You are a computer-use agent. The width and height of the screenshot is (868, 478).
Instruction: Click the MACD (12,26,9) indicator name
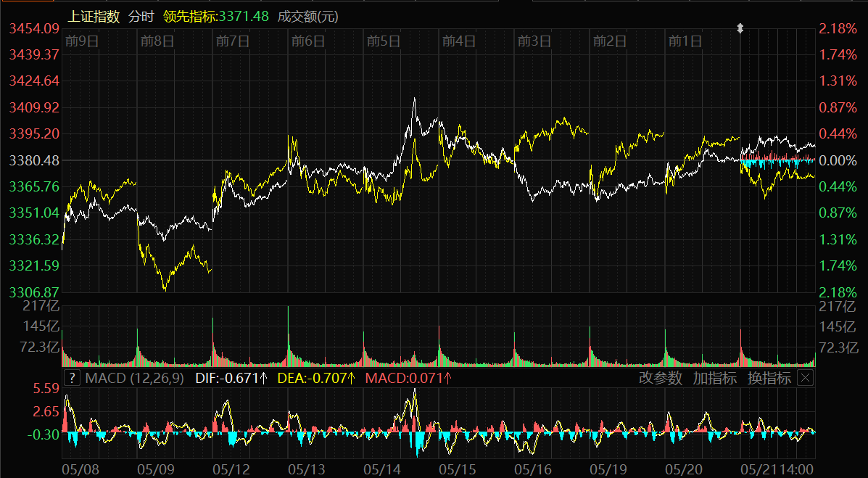point(135,378)
